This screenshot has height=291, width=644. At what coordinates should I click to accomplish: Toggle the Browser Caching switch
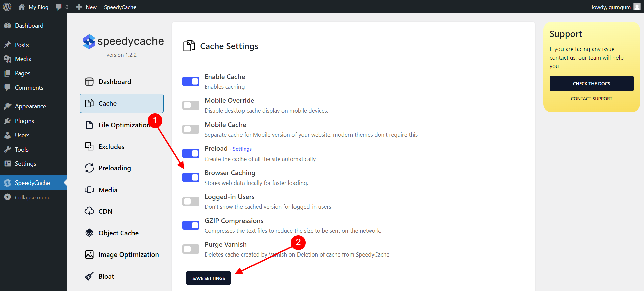pos(191,177)
